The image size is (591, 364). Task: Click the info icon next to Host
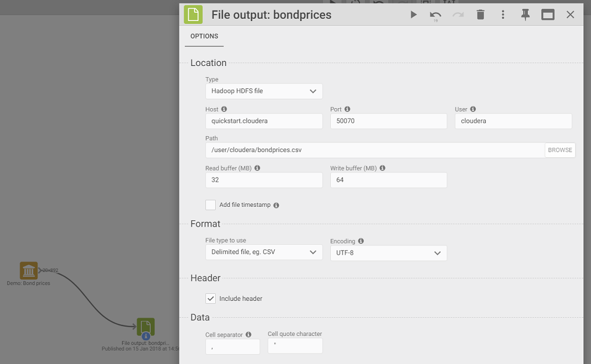click(x=224, y=109)
